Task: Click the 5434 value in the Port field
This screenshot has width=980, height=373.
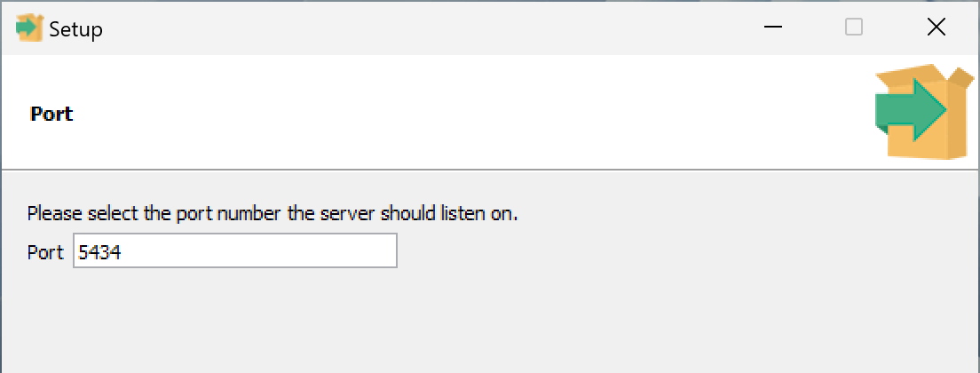Action: tap(99, 252)
